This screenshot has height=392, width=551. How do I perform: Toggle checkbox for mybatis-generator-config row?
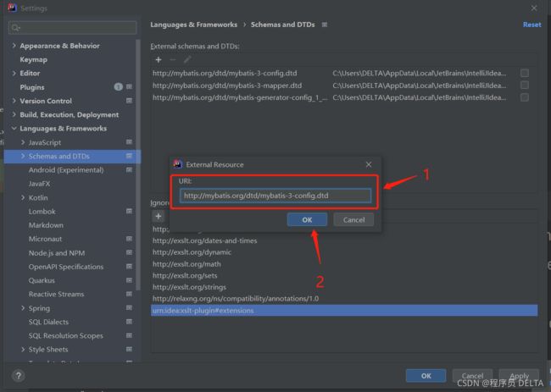[x=525, y=97]
